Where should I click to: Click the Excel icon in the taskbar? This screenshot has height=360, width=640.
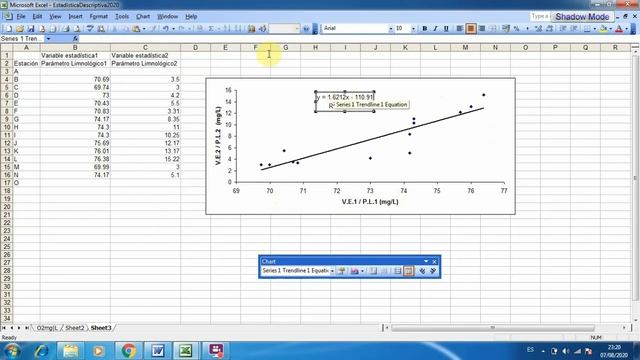tap(186, 351)
